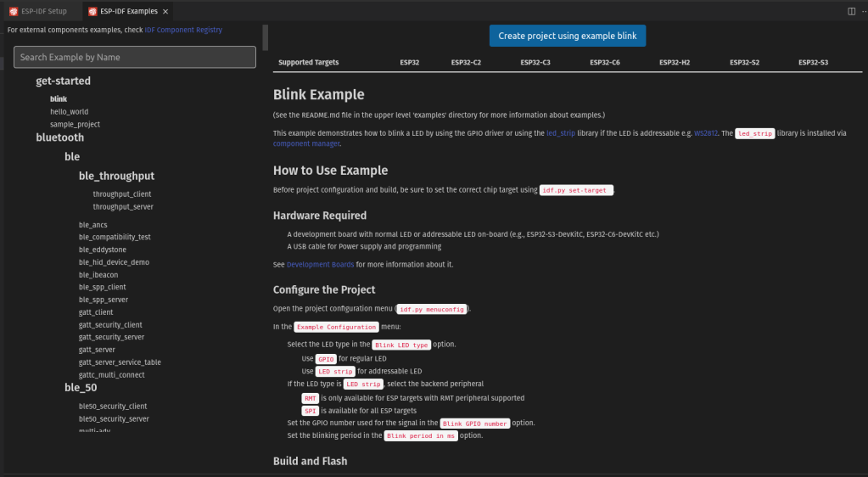Click the ble_throughput group heading
The width and height of the screenshot is (868, 477).
pyautogui.click(x=116, y=177)
